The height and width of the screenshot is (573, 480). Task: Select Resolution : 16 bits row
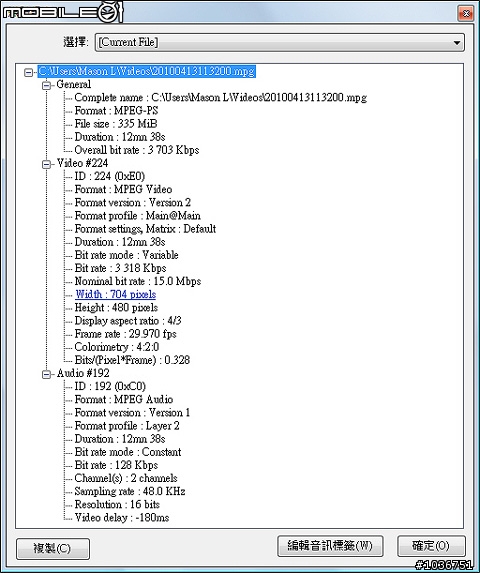(117, 505)
